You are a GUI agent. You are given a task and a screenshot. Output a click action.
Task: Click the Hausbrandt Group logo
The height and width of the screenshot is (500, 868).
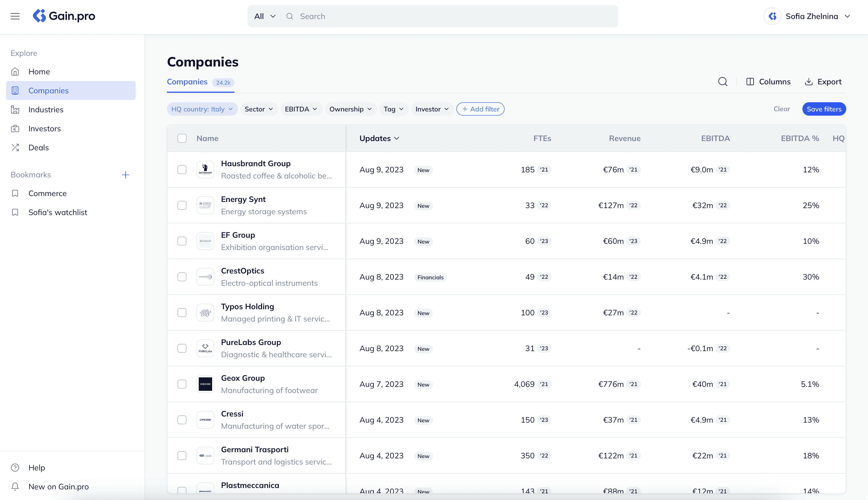(205, 170)
